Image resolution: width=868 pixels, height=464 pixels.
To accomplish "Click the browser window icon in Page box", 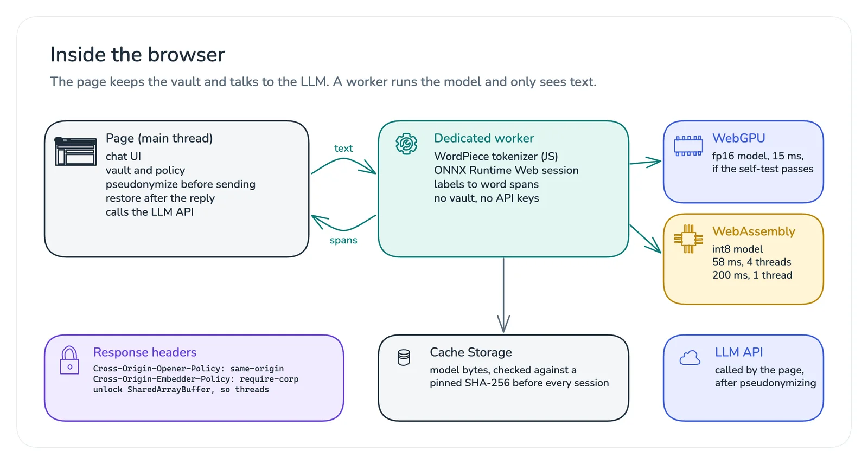I will tap(76, 151).
